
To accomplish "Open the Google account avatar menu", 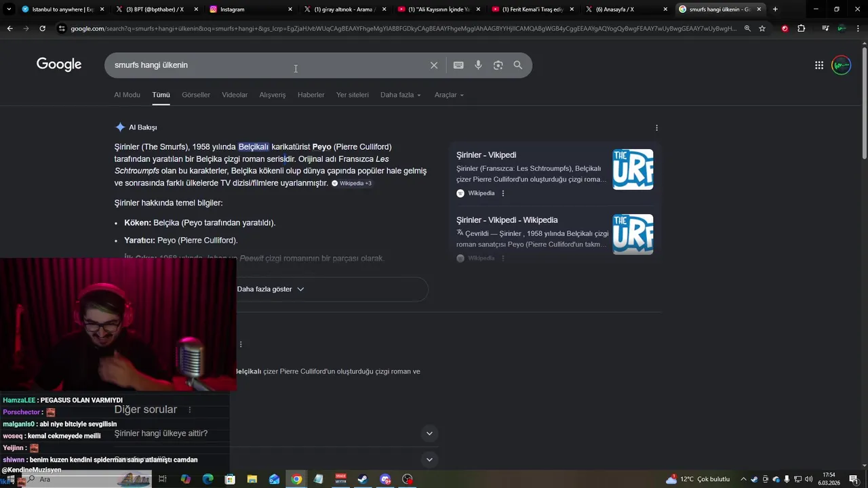I will tap(842, 65).
